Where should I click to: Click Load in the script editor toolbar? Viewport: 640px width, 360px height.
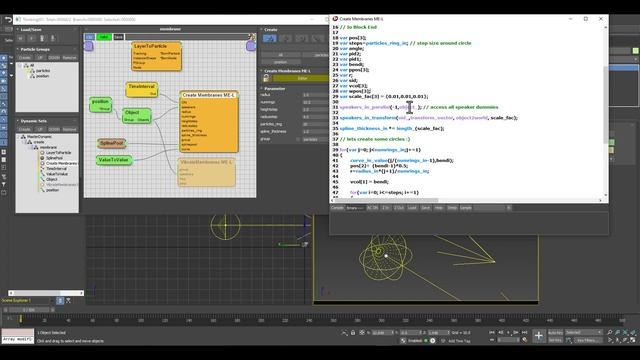(412, 208)
